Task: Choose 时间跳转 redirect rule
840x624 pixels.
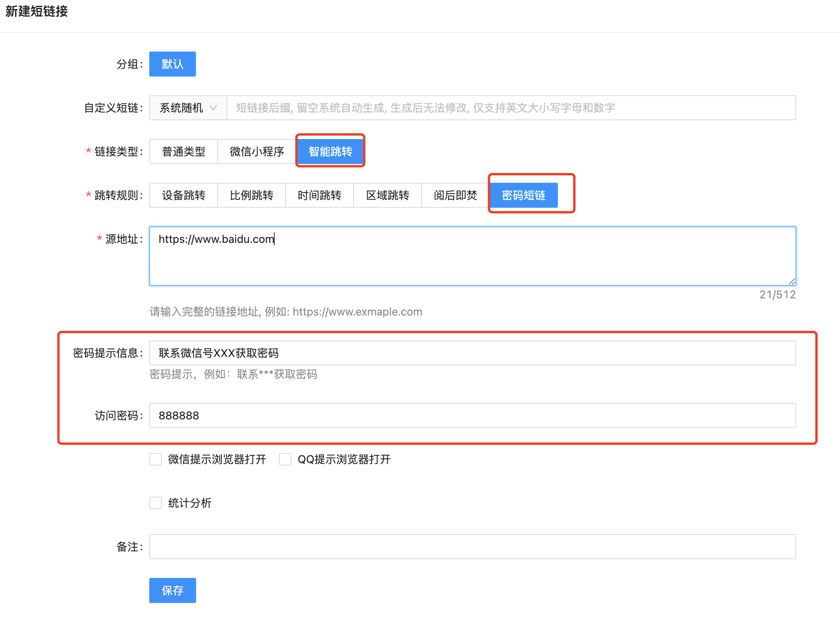Action: coord(319,195)
